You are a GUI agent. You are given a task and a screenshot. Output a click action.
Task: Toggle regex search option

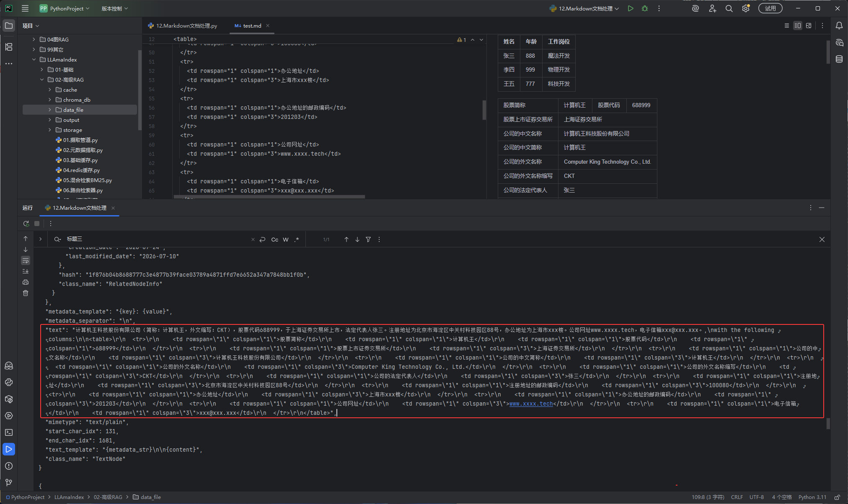(x=297, y=239)
